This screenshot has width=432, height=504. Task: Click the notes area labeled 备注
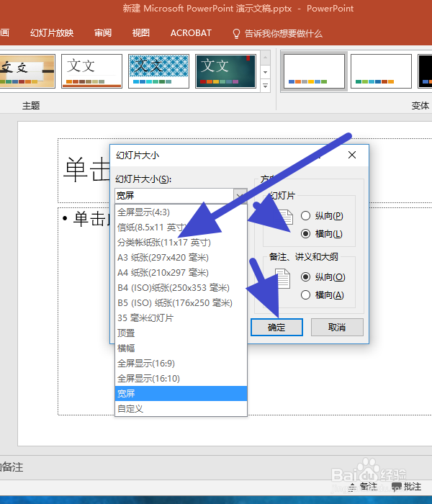click(12, 467)
